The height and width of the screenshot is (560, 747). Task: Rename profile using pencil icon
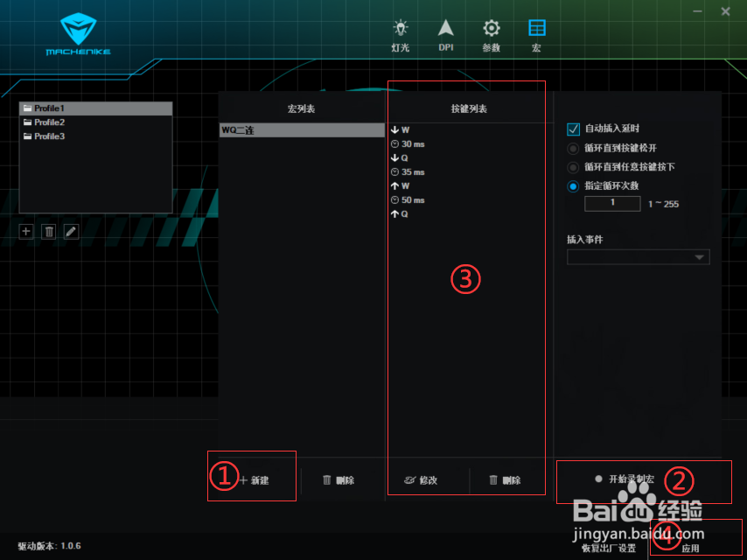(71, 231)
